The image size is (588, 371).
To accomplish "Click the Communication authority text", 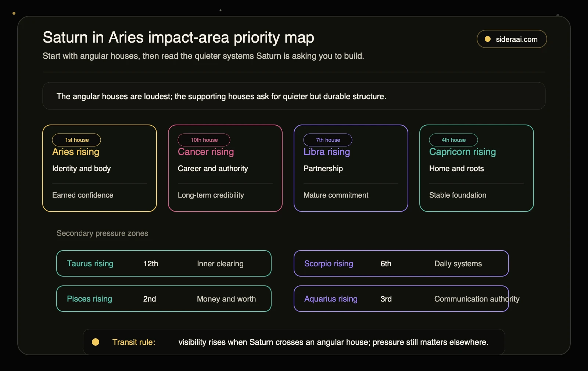I will click(x=477, y=299).
